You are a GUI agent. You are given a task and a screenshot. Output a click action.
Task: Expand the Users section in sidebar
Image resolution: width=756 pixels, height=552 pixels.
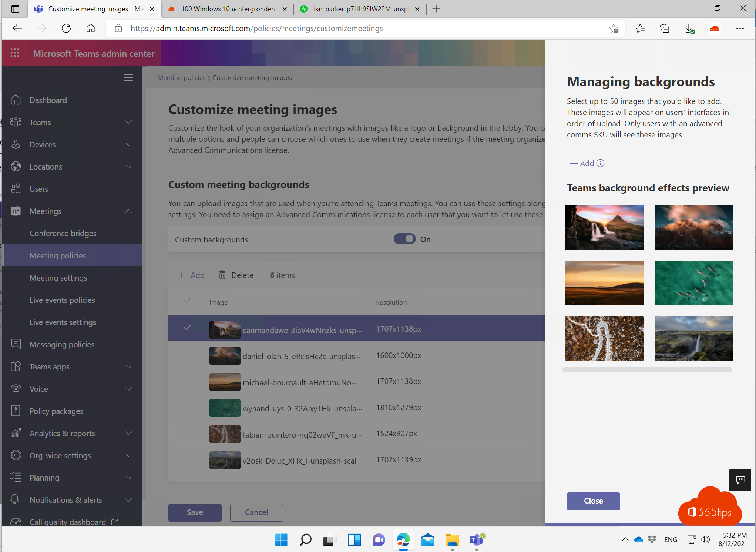tap(70, 188)
